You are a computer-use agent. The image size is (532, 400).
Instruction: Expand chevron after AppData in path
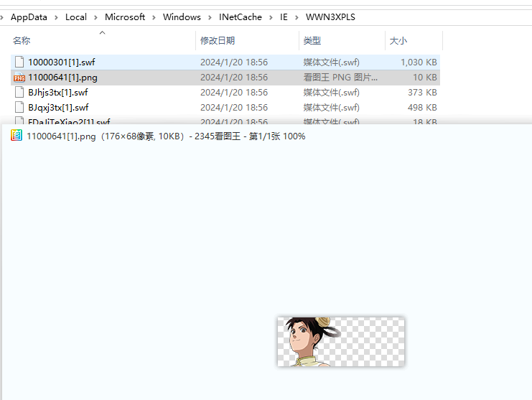tap(56, 17)
